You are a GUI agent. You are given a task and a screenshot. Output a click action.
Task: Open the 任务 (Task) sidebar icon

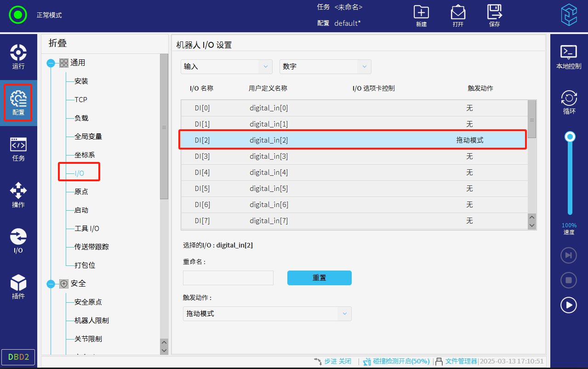(x=18, y=149)
